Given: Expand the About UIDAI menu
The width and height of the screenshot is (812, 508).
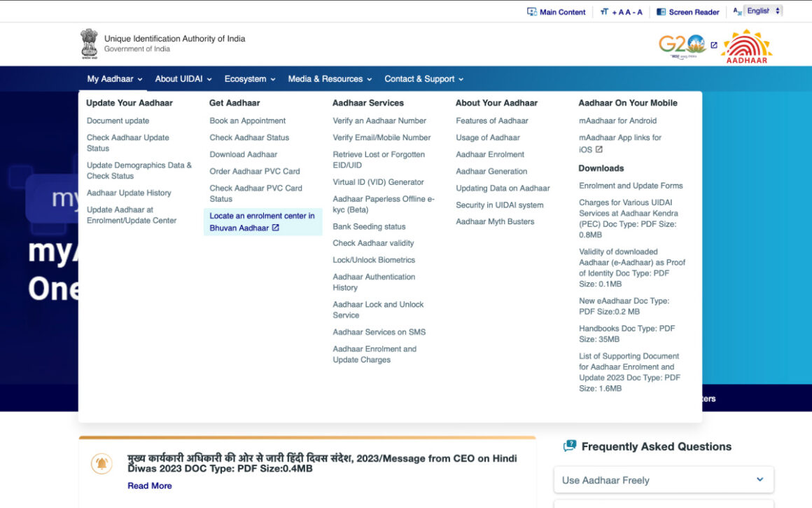Looking at the screenshot, I should click(x=183, y=79).
